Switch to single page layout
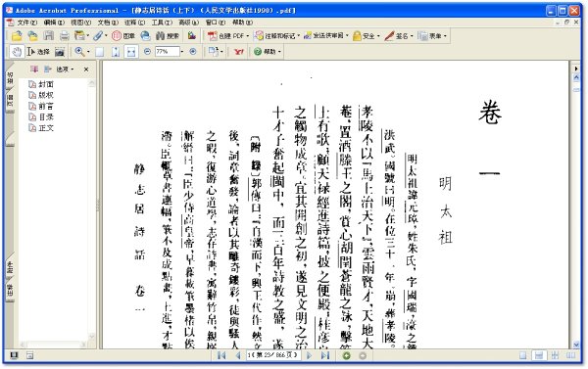Screen dimensions: 588x369 [x=522, y=355]
